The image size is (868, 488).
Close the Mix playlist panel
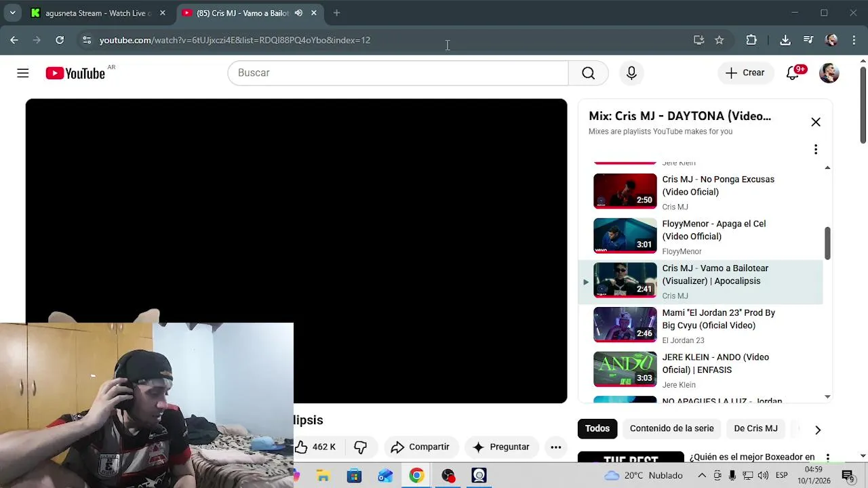816,122
